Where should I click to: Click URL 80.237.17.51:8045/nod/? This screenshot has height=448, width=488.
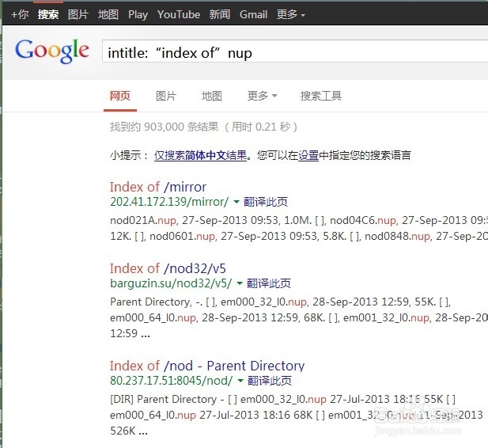[x=172, y=381]
